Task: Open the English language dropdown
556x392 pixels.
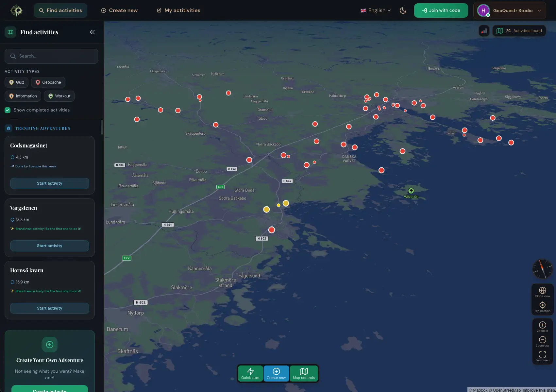Action: point(375,10)
